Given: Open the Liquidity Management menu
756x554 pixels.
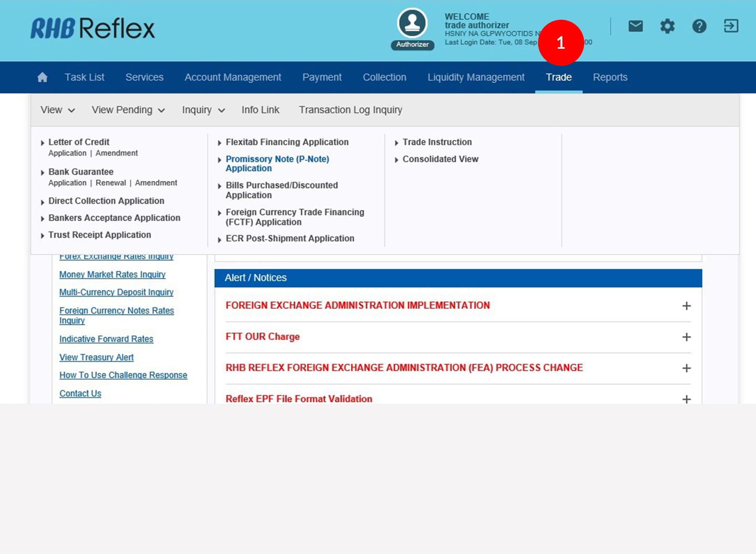Looking at the screenshot, I should pos(476,77).
